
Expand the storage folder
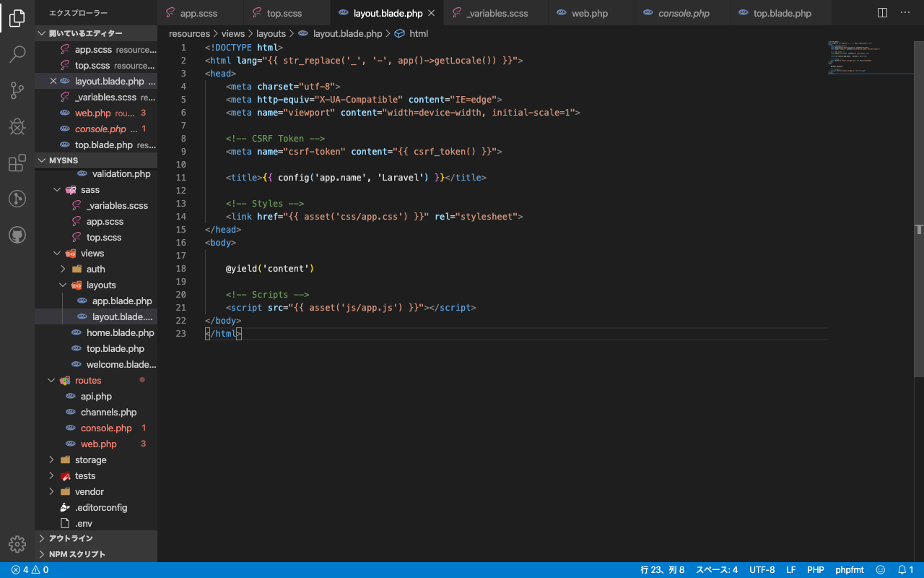click(96, 460)
